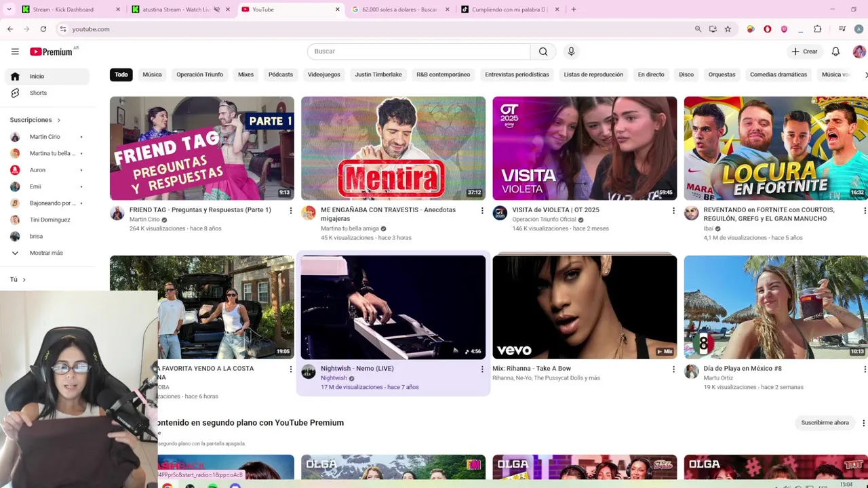This screenshot has height=488, width=868.
Task: Open Emii subscription in sidebar
Action: click(x=46, y=186)
